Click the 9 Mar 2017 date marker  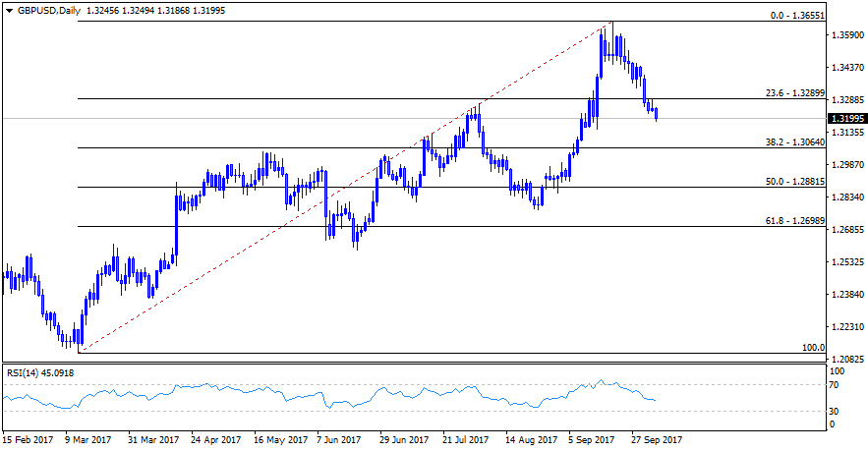click(x=88, y=440)
